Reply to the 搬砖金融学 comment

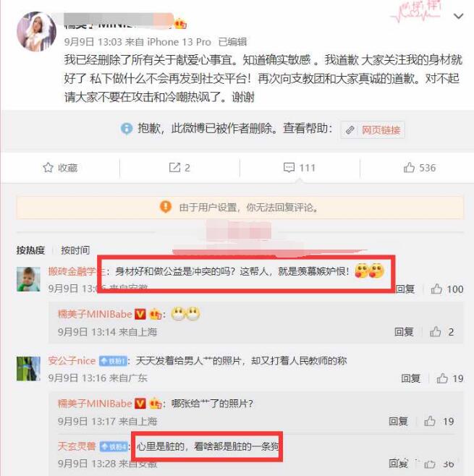pos(405,289)
